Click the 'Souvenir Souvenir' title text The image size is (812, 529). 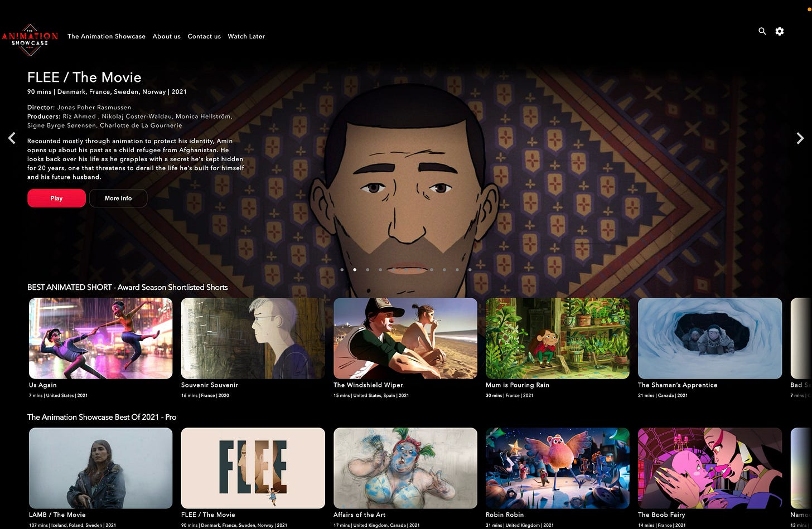(210, 385)
